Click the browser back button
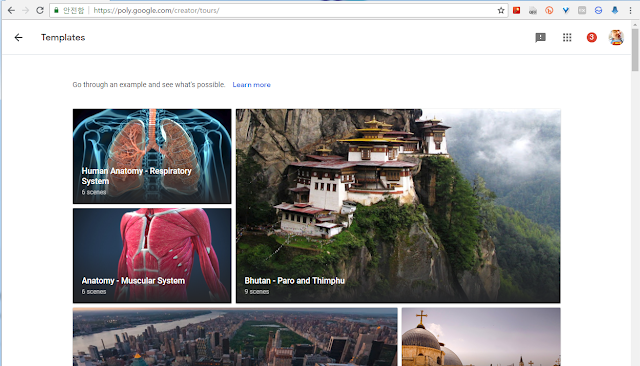The height and width of the screenshot is (366, 640). pos(11,10)
